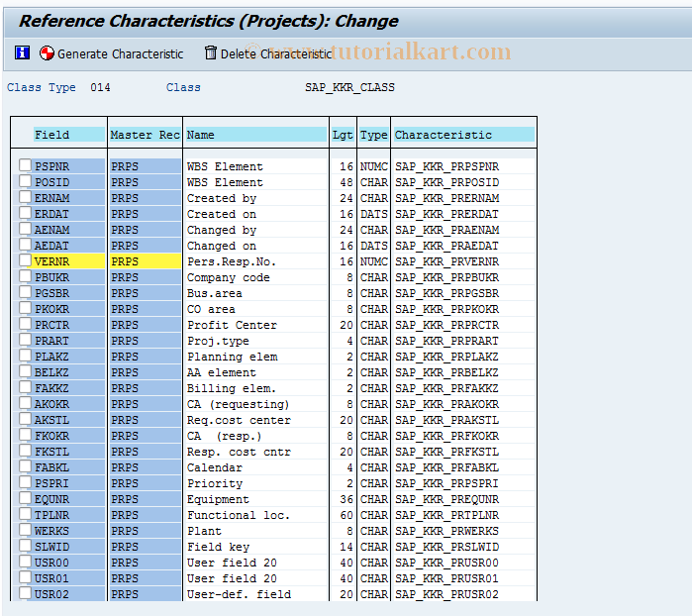Click Generate Characteristic button label
This screenshot has width=692, height=616.
[120, 54]
